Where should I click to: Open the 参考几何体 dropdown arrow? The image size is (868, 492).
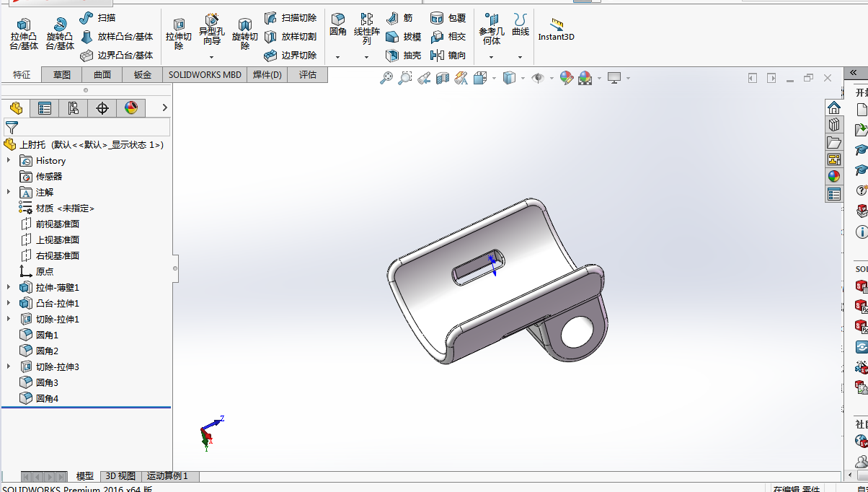point(491,57)
